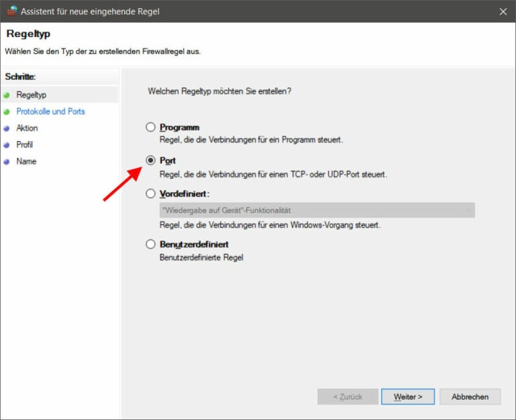Select the Programm radio button

[x=150, y=127]
